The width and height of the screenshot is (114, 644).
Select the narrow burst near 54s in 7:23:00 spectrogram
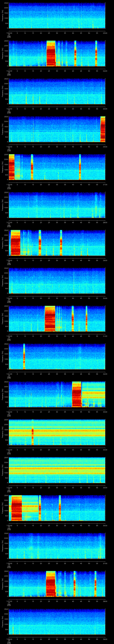(x=96, y=54)
